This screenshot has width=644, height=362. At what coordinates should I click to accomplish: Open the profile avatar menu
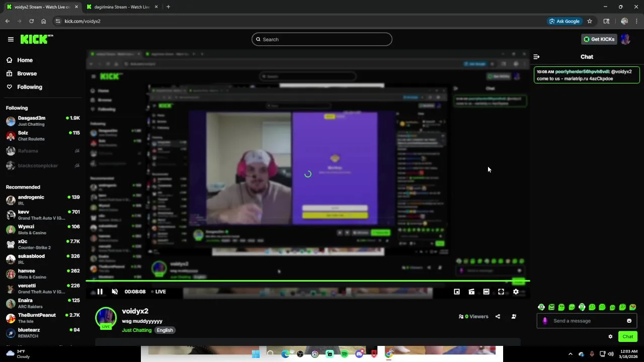click(x=626, y=39)
